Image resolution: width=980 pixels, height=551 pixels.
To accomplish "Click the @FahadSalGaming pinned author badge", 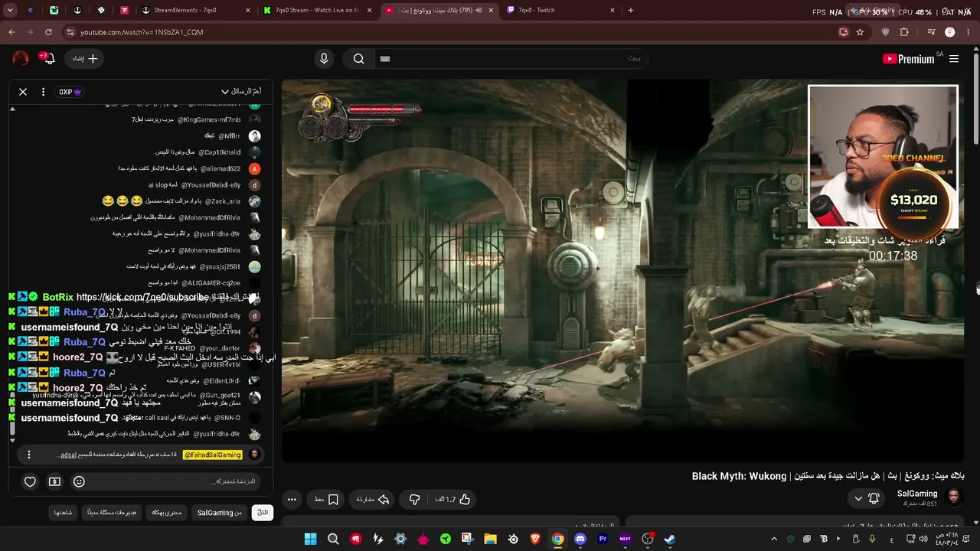I will 212,455.
